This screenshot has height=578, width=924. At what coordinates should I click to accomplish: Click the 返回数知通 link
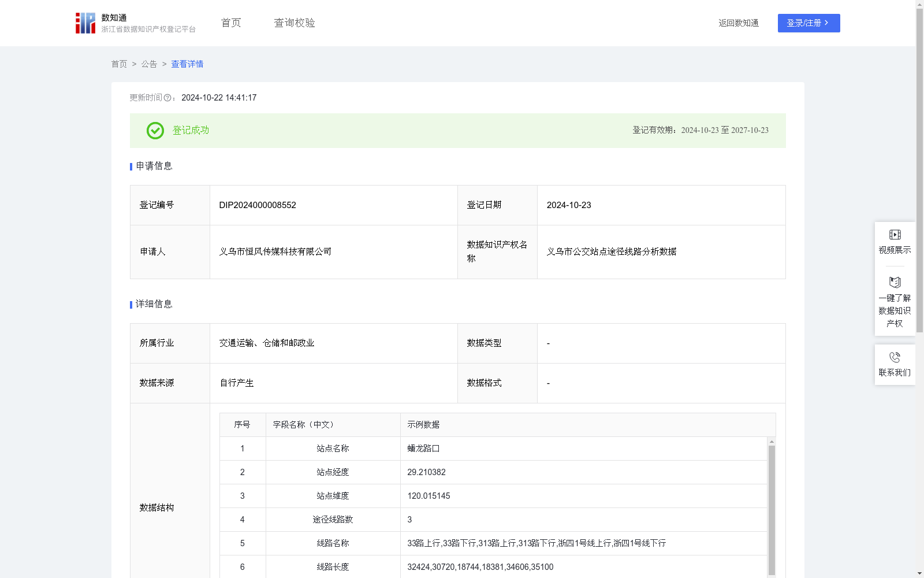pyautogui.click(x=739, y=23)
